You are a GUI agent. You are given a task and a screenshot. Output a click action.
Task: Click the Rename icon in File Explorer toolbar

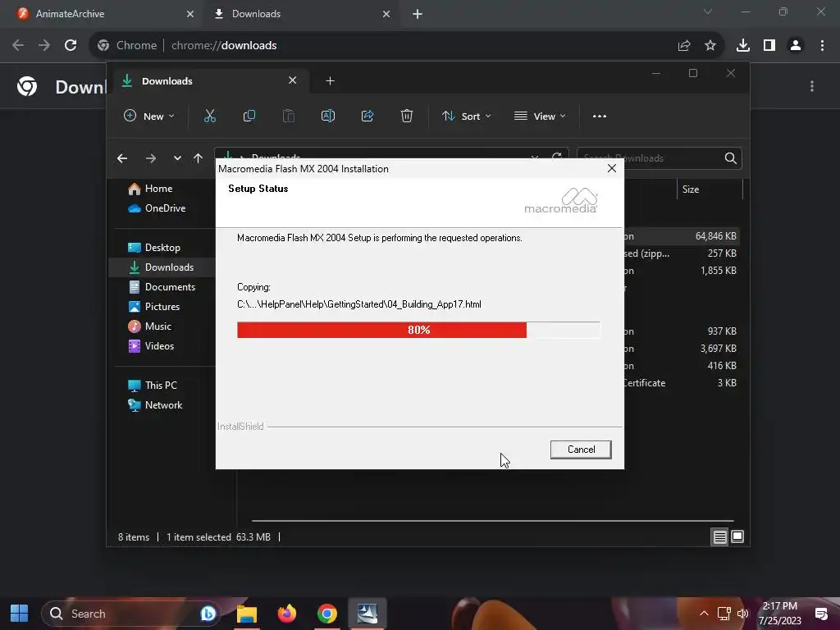coord(328,116)
